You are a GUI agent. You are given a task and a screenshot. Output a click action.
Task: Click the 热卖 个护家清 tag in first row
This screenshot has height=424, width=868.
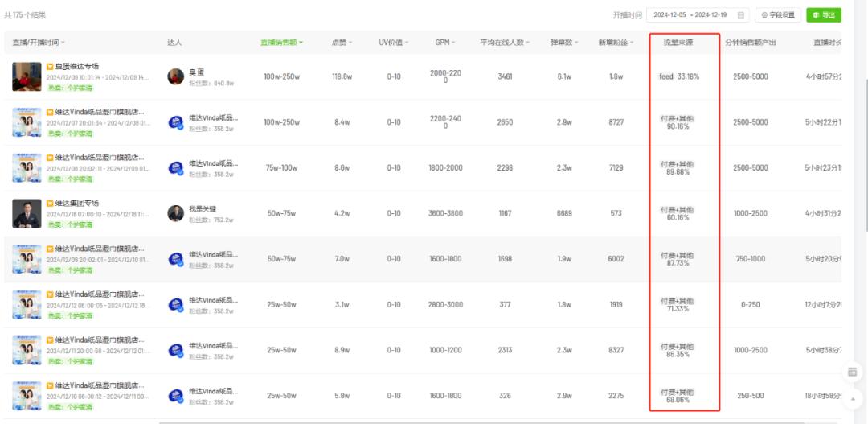pos(70,89)
